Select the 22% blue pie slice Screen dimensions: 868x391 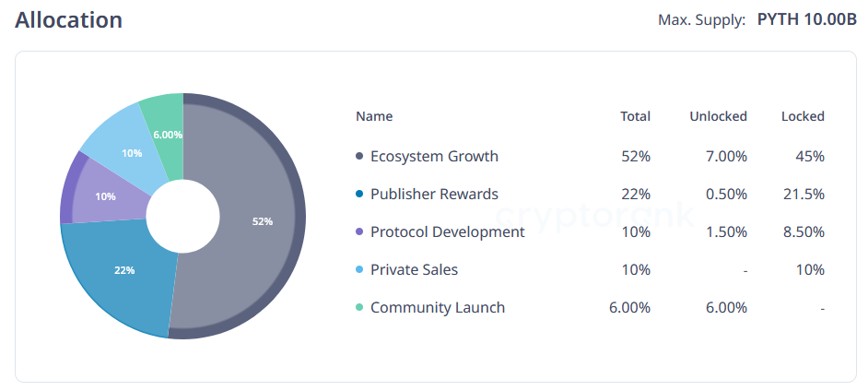(x=120, y=272)
